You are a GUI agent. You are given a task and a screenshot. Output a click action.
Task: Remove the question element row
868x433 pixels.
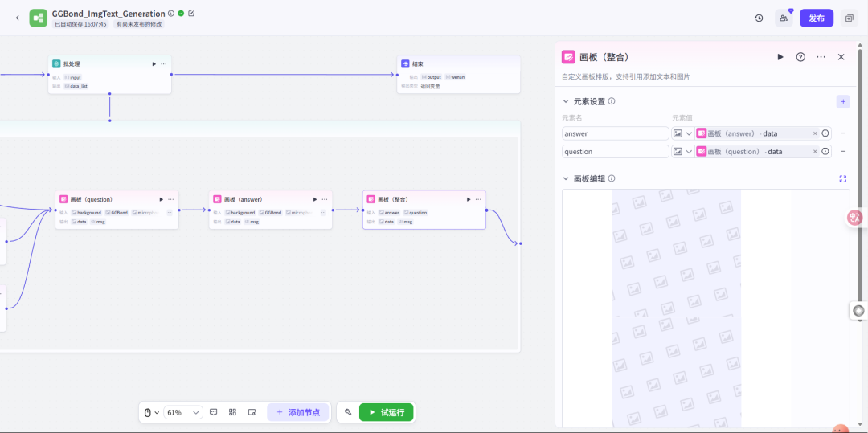point(843,152)
